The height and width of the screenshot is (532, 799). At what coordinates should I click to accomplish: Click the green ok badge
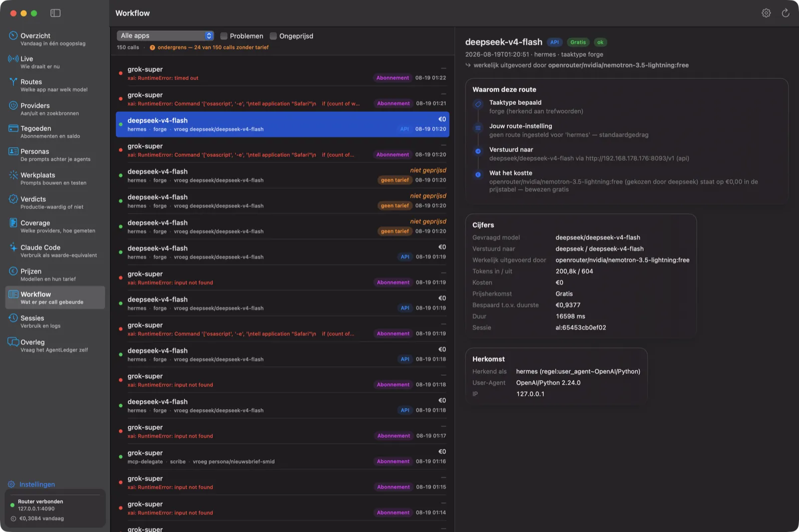click(600, 42)
